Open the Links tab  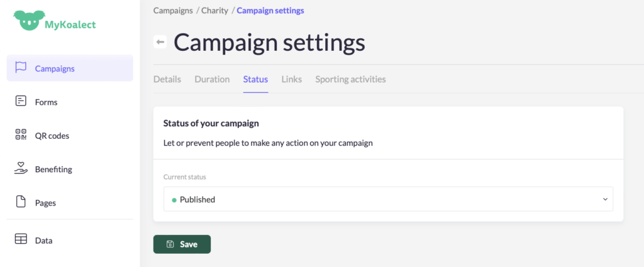point(292,79)
